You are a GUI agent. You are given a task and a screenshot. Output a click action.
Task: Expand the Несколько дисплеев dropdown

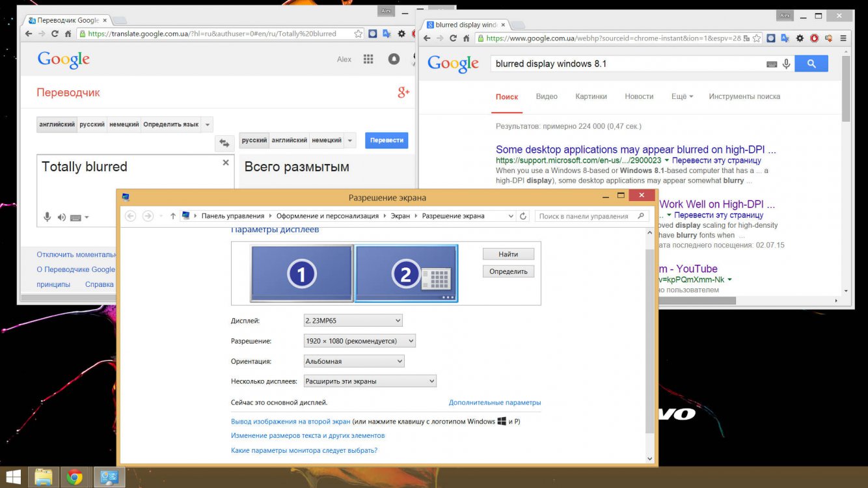[x=369, y=381]
